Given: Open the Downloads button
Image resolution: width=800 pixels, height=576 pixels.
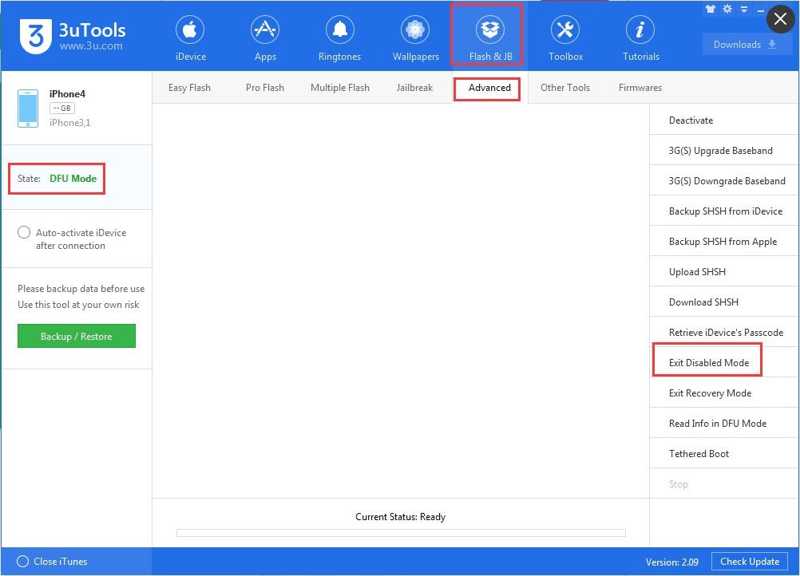Looking at the screenshot, I should [745, 45].
